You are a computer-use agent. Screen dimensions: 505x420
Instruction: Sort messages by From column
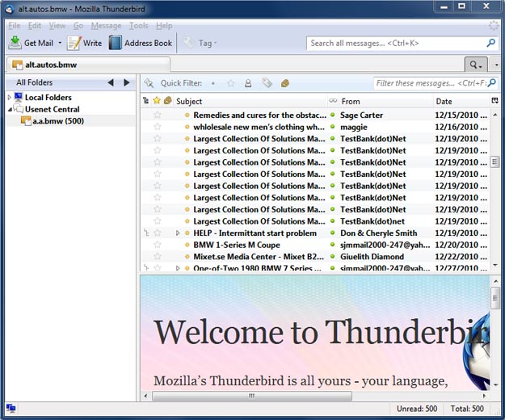tap(386, 102)
